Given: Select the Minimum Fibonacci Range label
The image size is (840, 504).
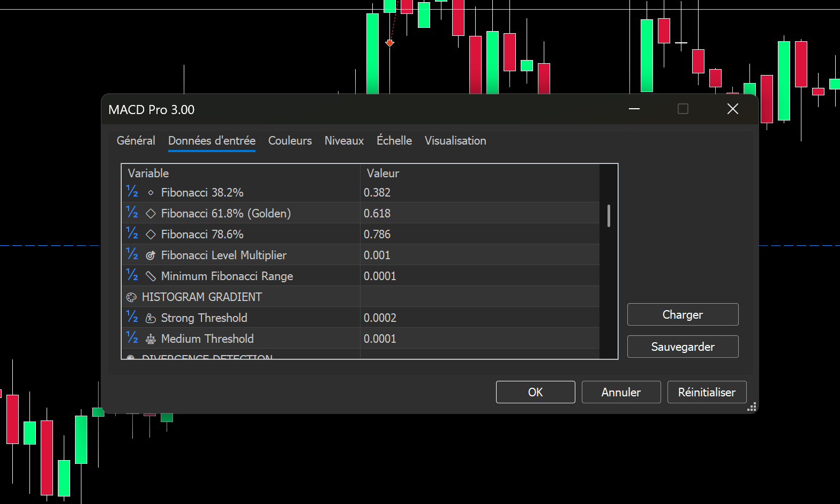Looking at the screenshot, I should [227, 276].
